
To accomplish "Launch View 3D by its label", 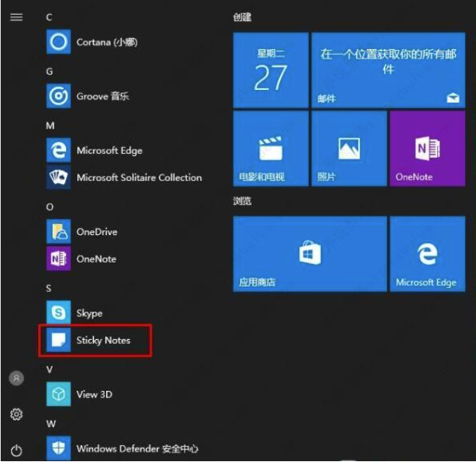I will [x=94, y=395].
